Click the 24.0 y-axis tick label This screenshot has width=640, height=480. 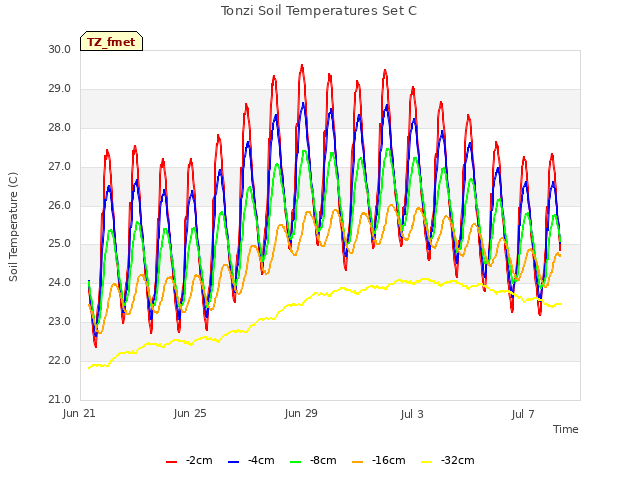coord(60,283)
